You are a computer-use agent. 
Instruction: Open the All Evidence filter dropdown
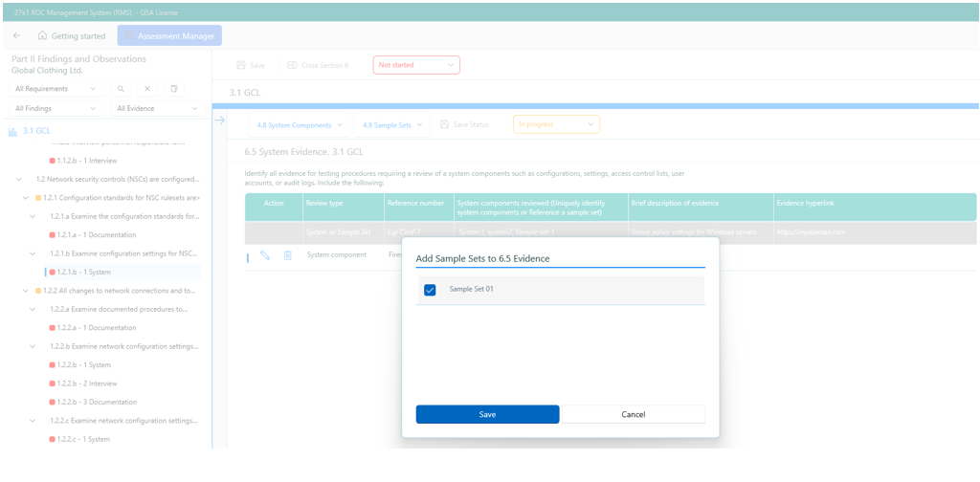(x=157, y=109)
